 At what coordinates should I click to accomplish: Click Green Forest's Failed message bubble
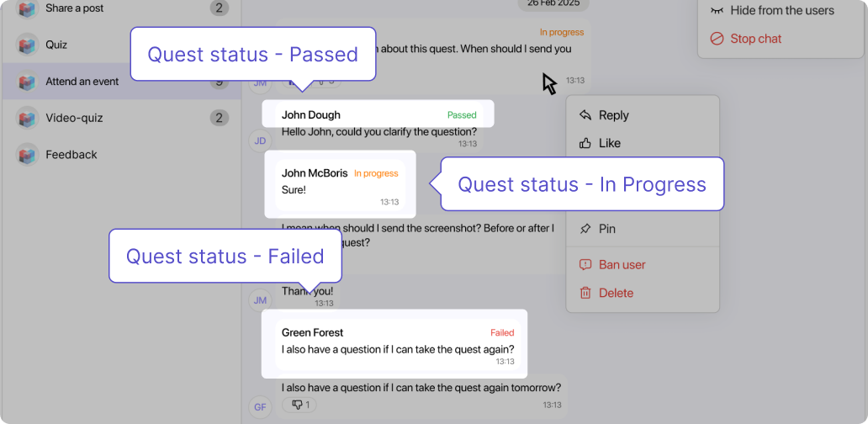[x=394, y=343]
